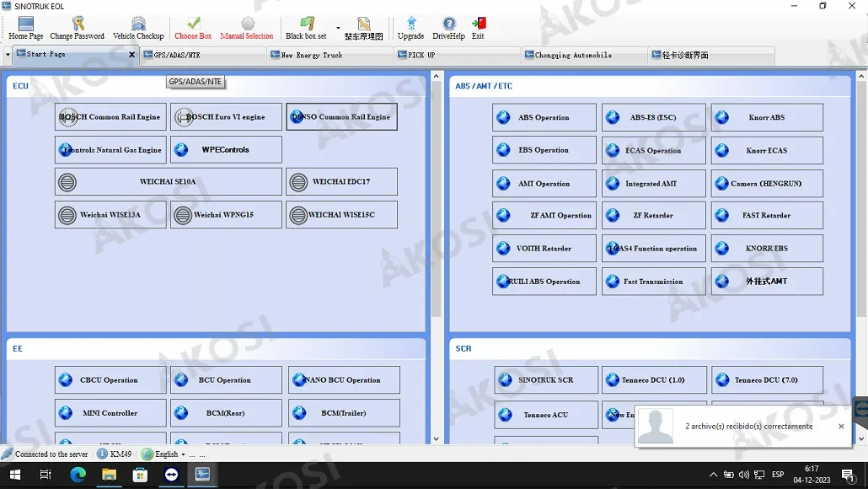The width and height of the screenshot is (868, 489).
Task: Select DENSO Common Rail Engine
Action: [x=341, y=117]
